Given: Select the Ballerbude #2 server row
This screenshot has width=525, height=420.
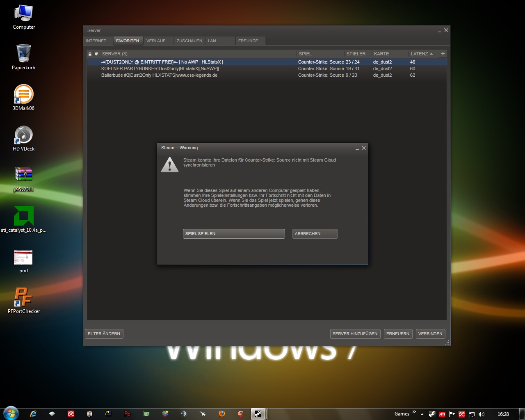Looking at the screenshot, I should tap(267, 75).
